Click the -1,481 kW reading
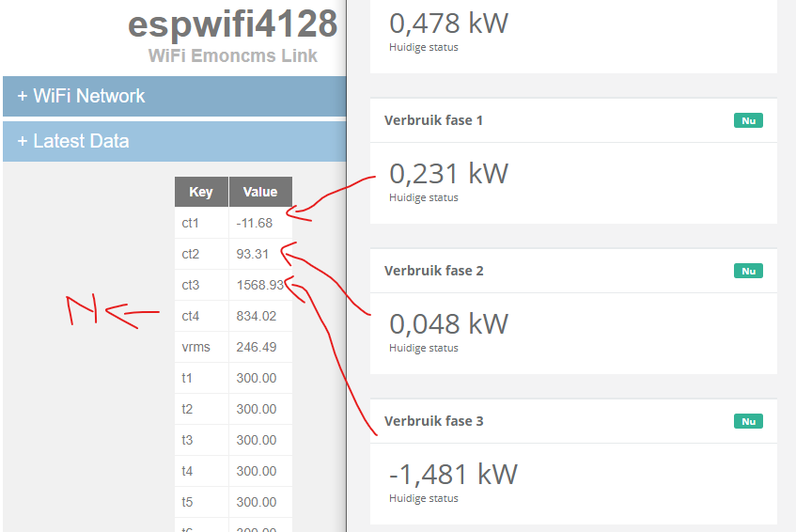 point(453,475)
